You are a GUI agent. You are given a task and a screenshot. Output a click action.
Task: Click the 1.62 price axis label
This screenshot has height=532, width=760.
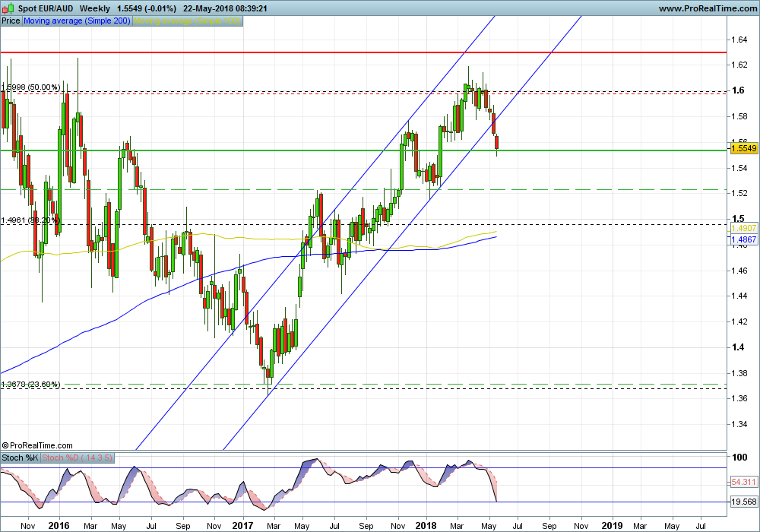[x=739, y=65]
